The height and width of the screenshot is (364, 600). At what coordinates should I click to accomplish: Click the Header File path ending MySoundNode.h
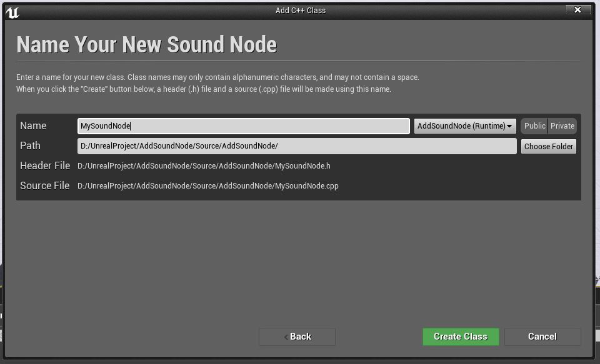coord(204,166)
